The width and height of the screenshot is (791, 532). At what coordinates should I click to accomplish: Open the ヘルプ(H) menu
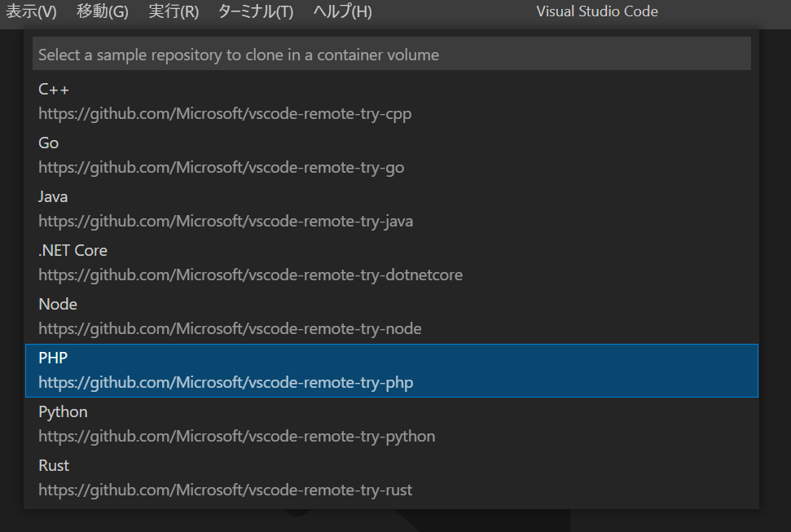coord(342,11)
